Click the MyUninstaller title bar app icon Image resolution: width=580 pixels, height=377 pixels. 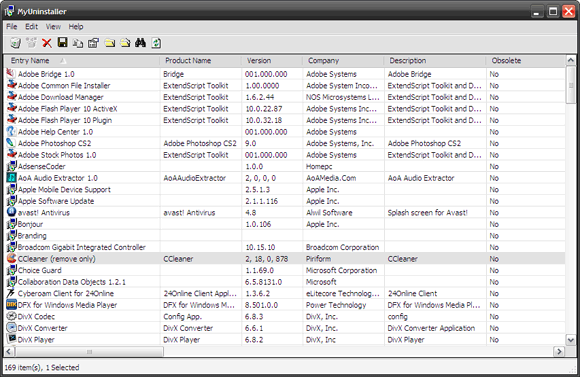point(9,11)
